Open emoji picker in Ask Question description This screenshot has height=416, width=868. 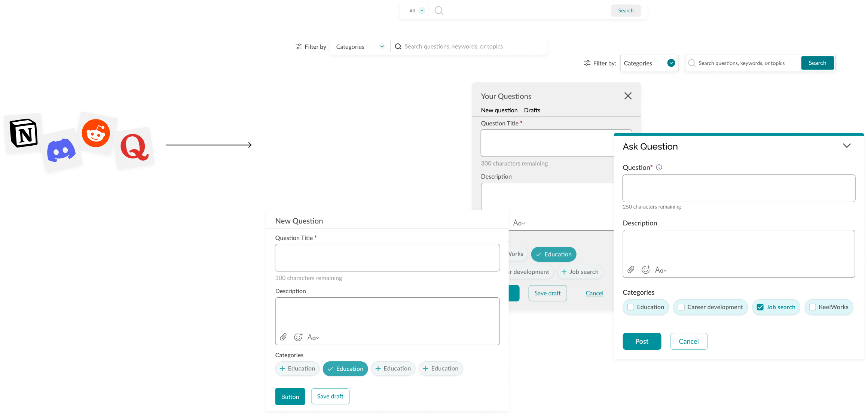[646, 270]
